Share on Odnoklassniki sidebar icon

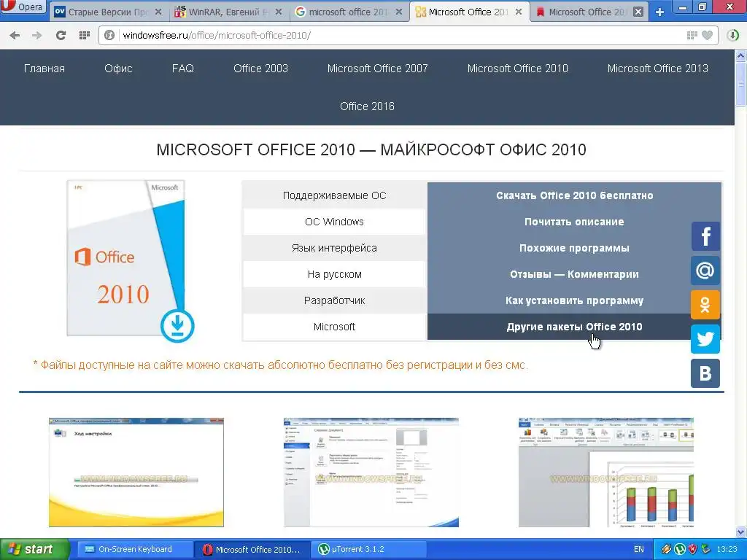(705, 305)
